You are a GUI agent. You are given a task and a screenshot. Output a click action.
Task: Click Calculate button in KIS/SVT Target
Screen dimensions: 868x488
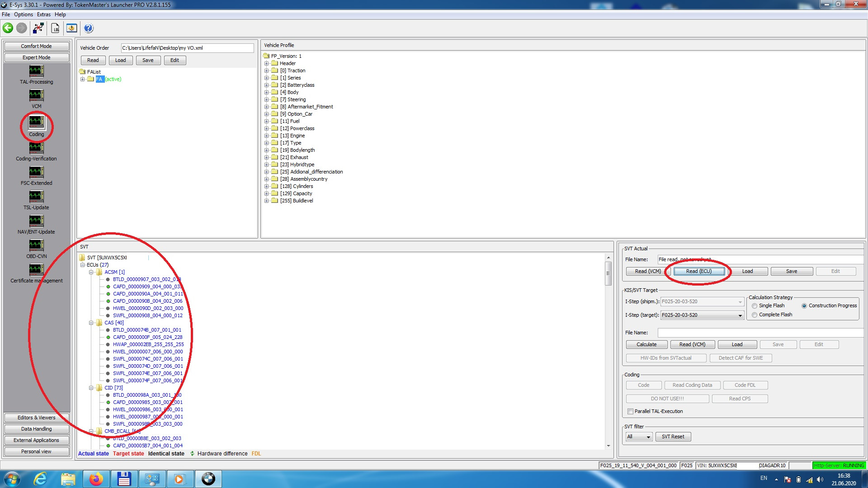(646, 344)
